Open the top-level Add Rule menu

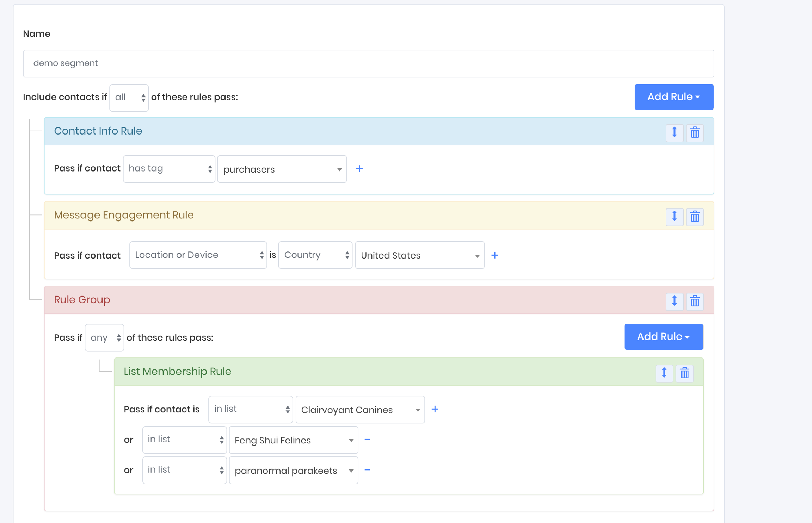click(673, 97)
